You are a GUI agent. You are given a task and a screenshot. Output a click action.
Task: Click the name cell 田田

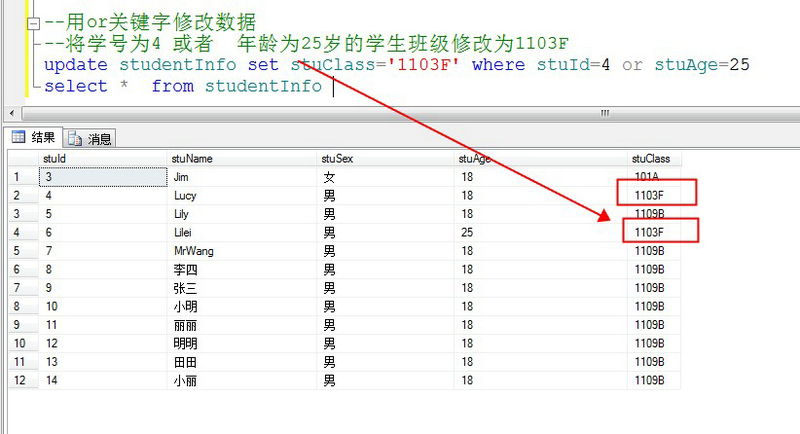click(242, 362)
